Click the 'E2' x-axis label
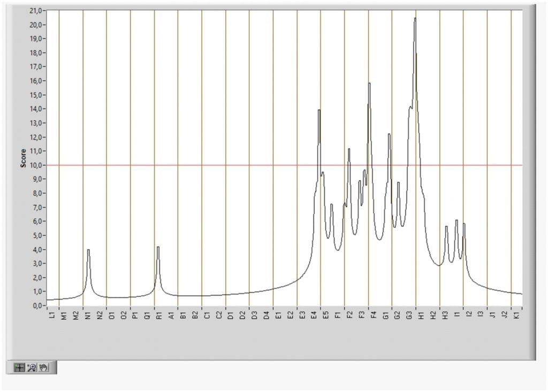548x392 pixels. coord(291,315)
